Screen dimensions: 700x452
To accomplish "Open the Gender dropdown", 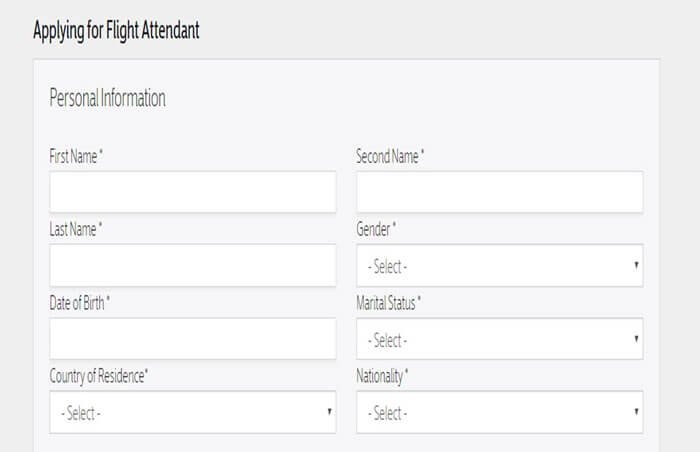I will (499, 266).
